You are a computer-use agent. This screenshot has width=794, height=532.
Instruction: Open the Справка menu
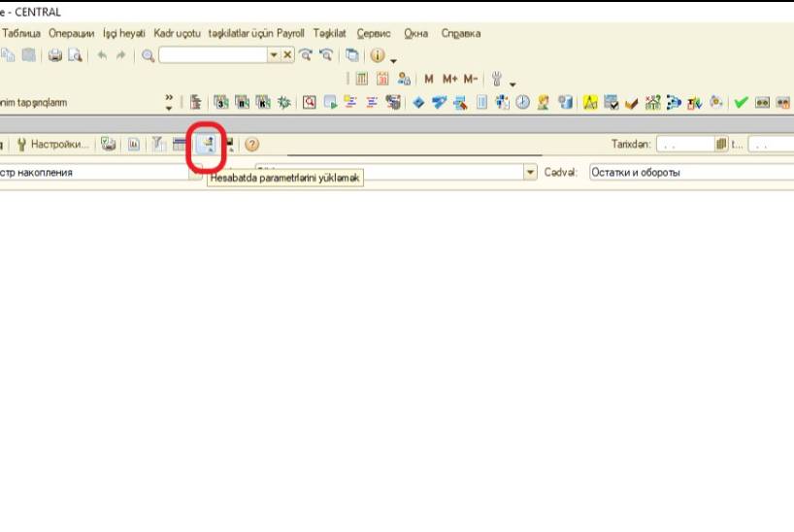(460, 33)
